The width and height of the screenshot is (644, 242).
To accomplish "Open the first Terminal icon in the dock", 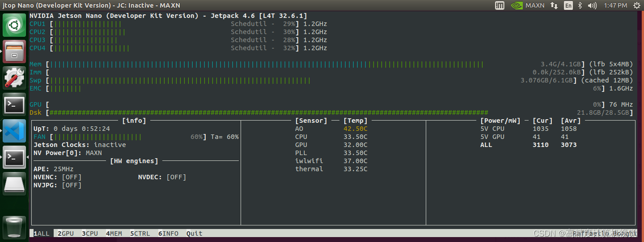I will point(15,105).
